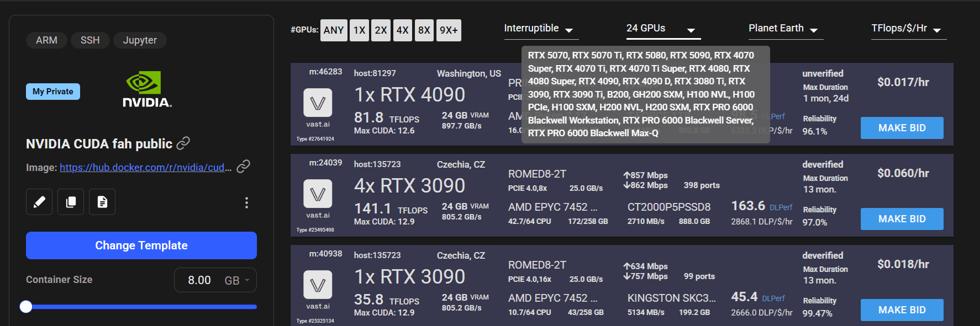This screenshot has height=326, width=980.
Task: Open the three-dot template options menu
Action: 246,202
